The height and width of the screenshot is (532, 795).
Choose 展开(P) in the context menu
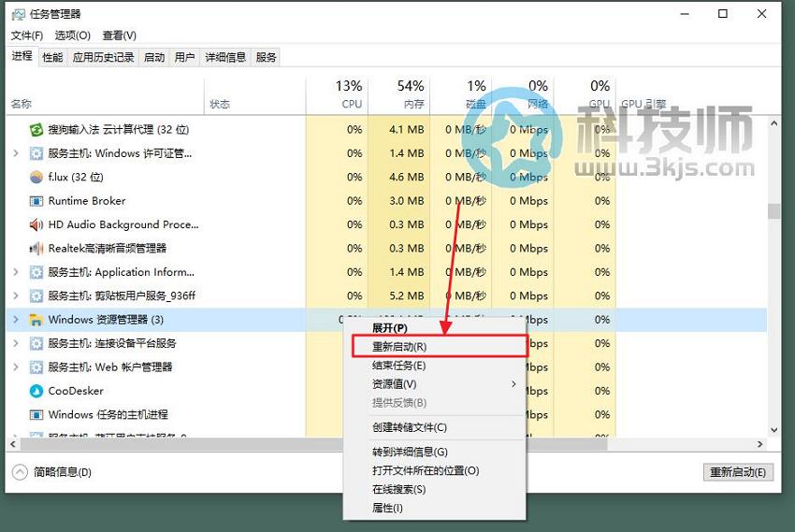click(x=434, y=328)
